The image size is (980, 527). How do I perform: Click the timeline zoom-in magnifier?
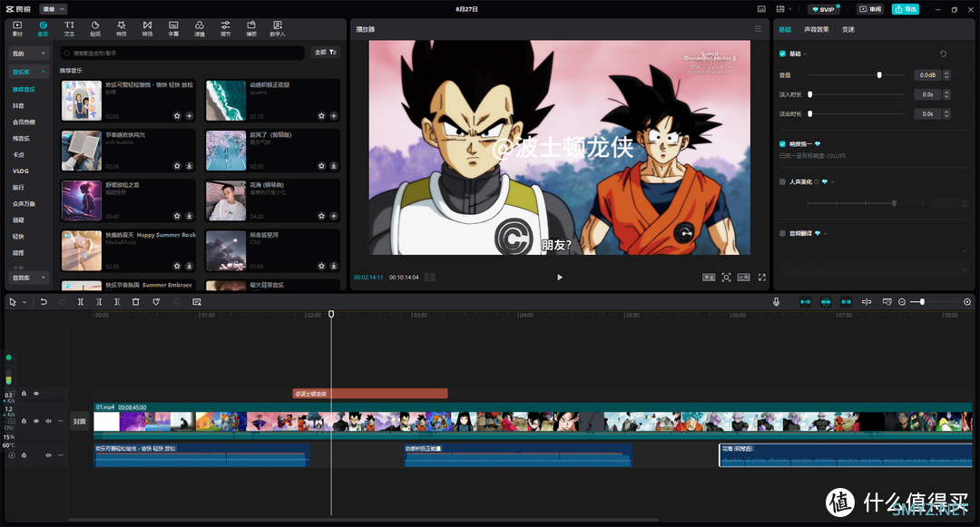click(x=967, y=301)
